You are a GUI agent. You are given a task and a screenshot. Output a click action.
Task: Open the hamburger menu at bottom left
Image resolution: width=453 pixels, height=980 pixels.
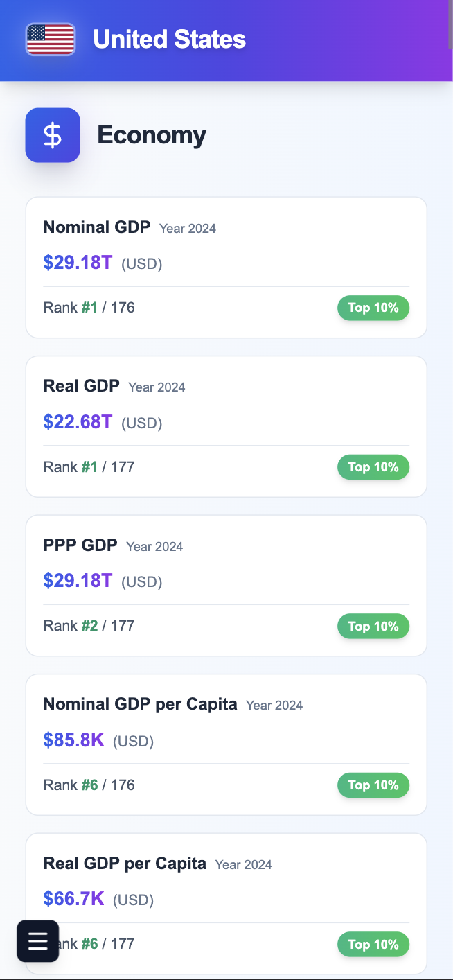pos(37,941)
